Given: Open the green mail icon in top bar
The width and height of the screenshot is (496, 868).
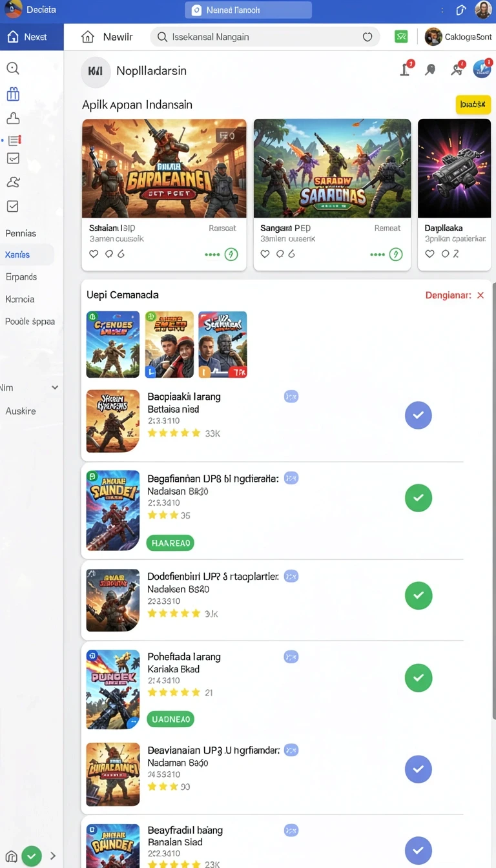Looking at the screenshot, I should tap(402, 37).
